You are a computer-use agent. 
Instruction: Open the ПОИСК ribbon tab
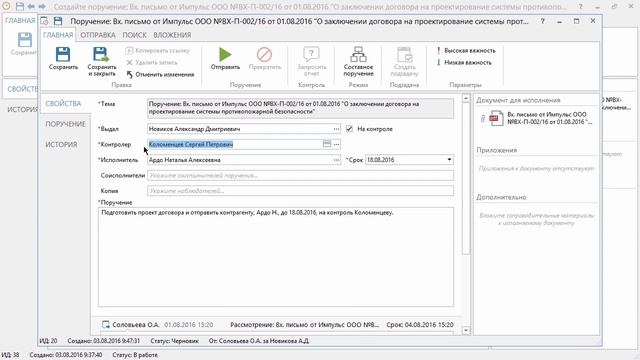click(134, 35)
